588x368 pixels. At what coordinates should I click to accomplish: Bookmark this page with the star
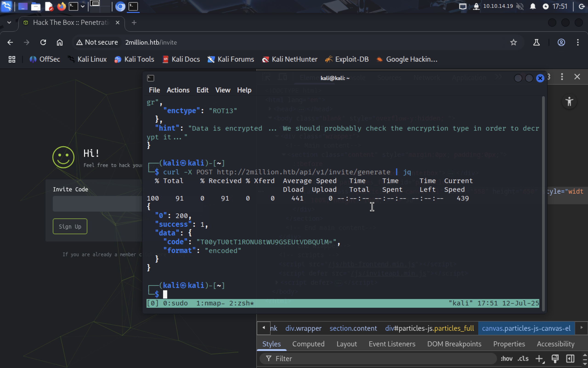[x=513, y=42]
